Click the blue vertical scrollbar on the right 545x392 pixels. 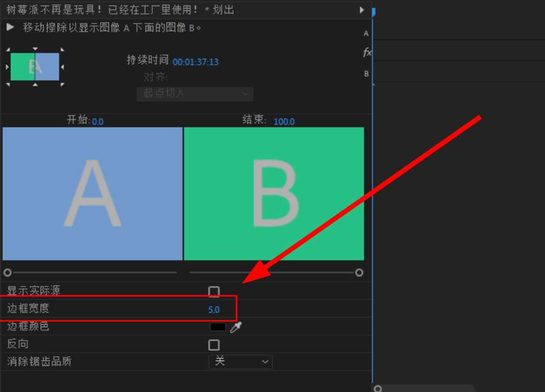tap(372, 182)
